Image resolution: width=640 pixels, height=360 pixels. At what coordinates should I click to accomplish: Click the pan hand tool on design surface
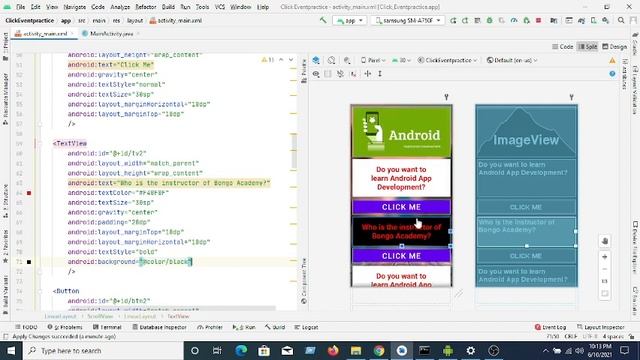604,241
